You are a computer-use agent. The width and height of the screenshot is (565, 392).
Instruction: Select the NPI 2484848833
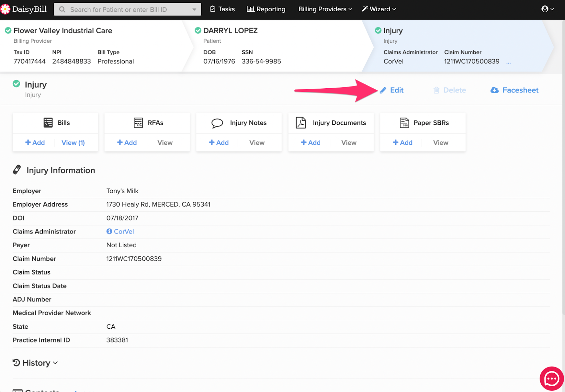click(x=72, y=61)
